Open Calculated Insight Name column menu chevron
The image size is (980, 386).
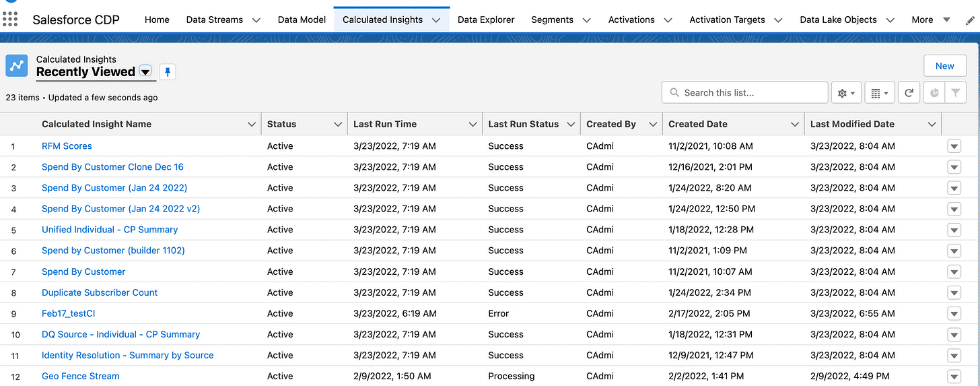click(252, 124)
